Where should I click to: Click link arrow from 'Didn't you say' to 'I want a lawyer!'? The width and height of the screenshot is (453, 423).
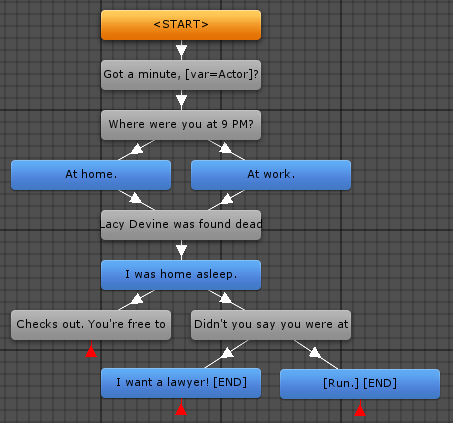pyautogui.click(x=227, y=353)
